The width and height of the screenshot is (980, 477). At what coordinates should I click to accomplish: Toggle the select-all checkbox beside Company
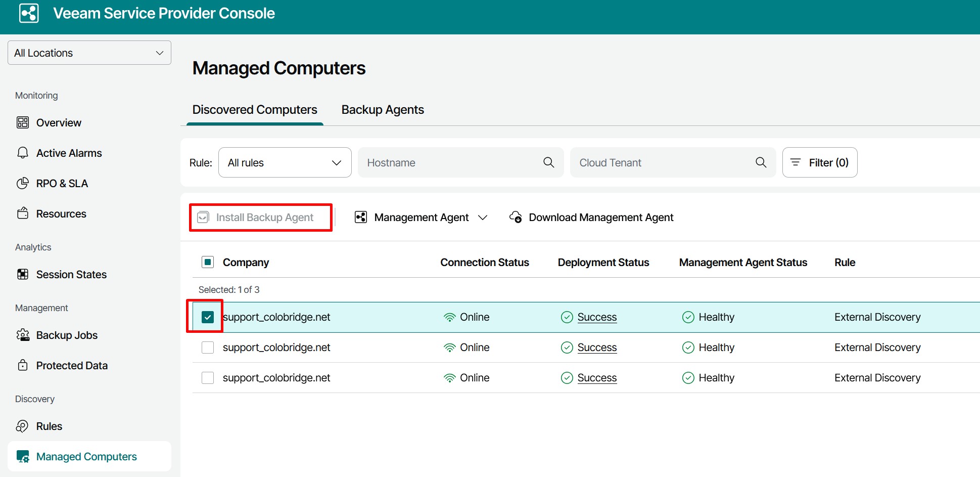tap(208, 262)
